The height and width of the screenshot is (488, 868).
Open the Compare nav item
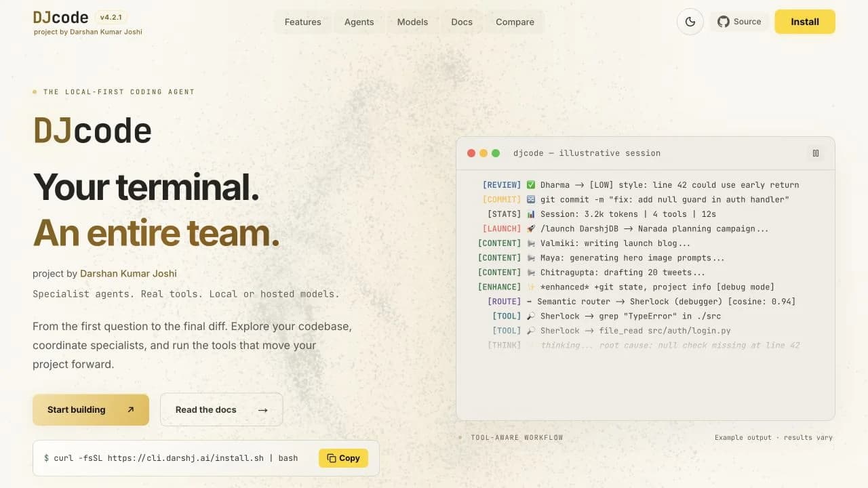515,22
